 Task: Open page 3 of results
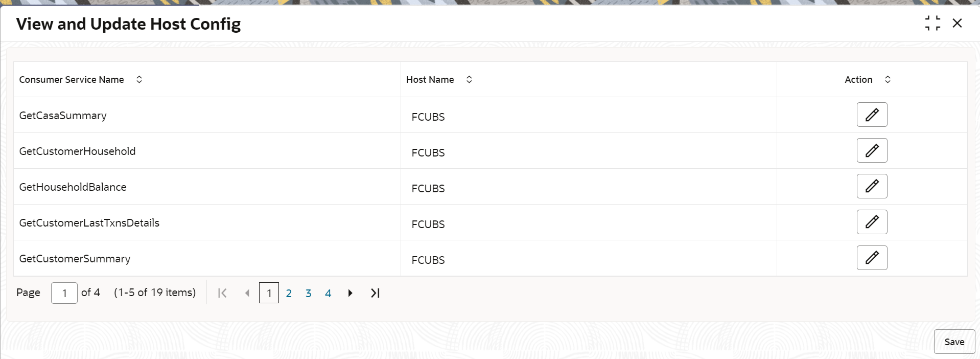pos(309,293)
